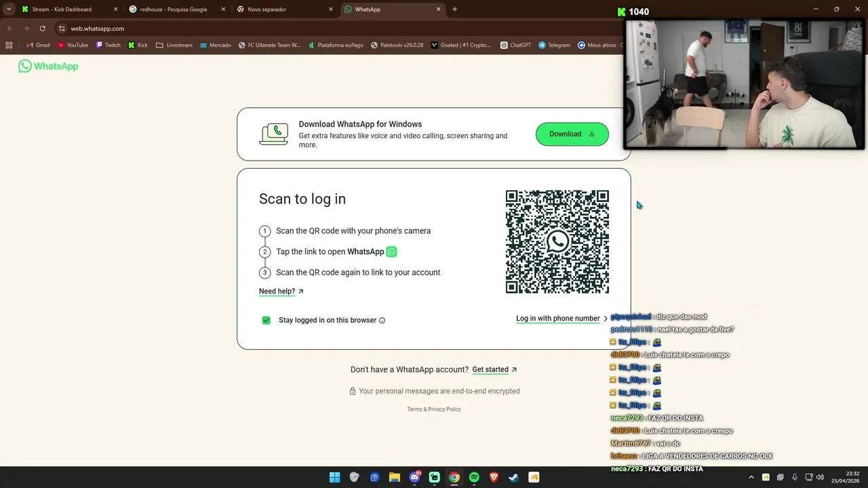The image size is (868, 488).
Task: Close the redhouse Google tab
Action: coord(223,9)
